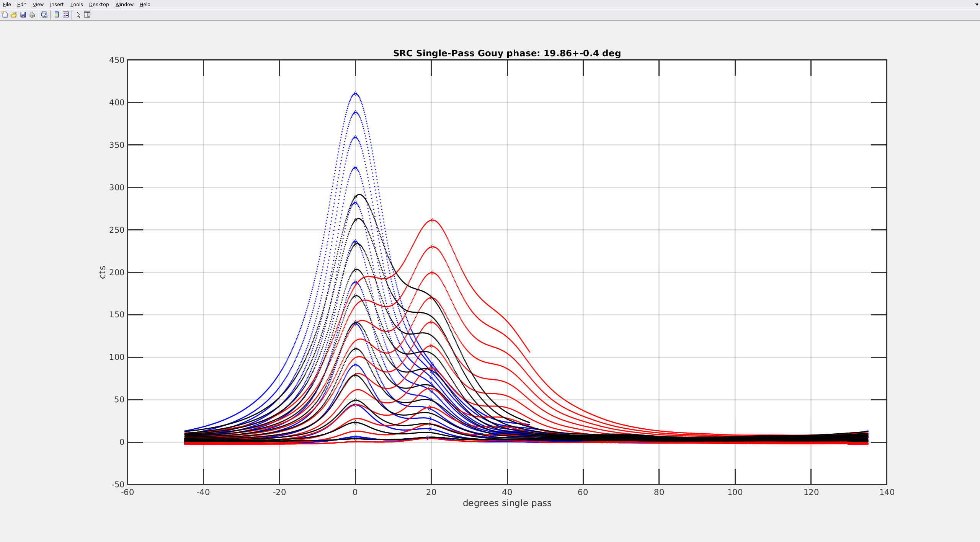Click the y-axis tick label 450
Viewport: 980px width, 542px height.
pyautogui.click(x=117, y=60)
